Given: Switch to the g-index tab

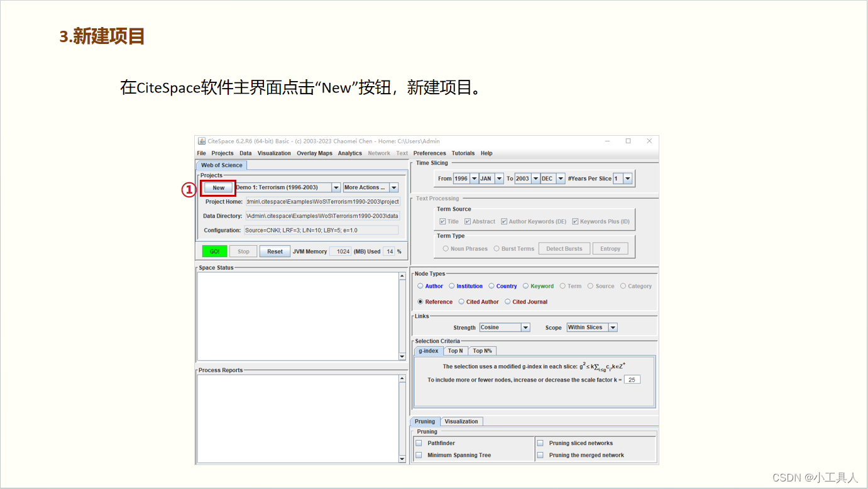Looking at the screenshot, I should [x=429, y=351].
